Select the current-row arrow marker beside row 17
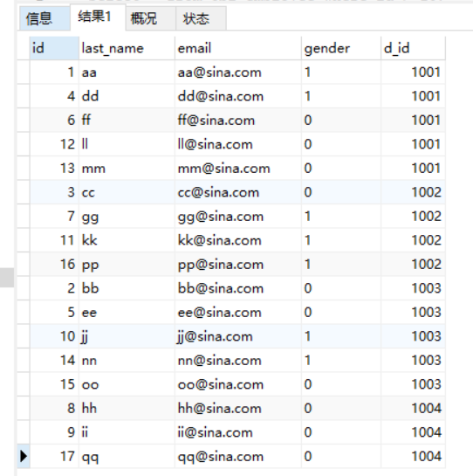Image resolution: width=473 pixels, height=476 pixels. click(x=24, y=456)
